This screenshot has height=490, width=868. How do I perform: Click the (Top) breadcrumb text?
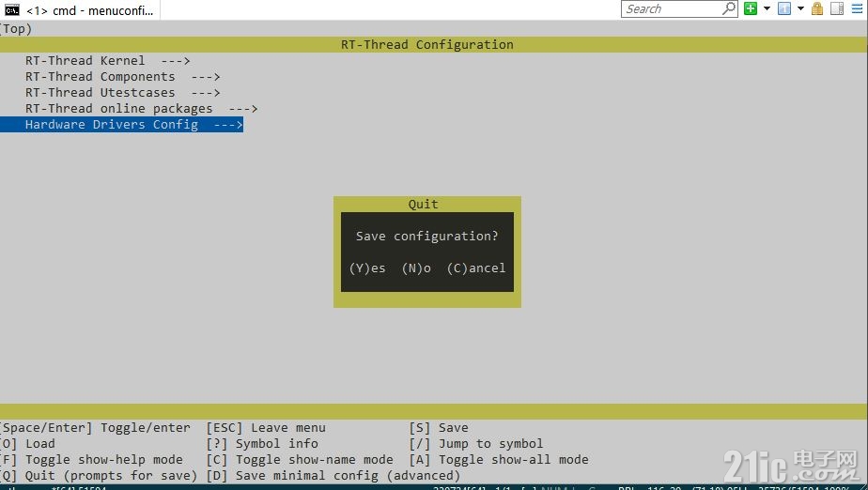[x=16, y=29]
